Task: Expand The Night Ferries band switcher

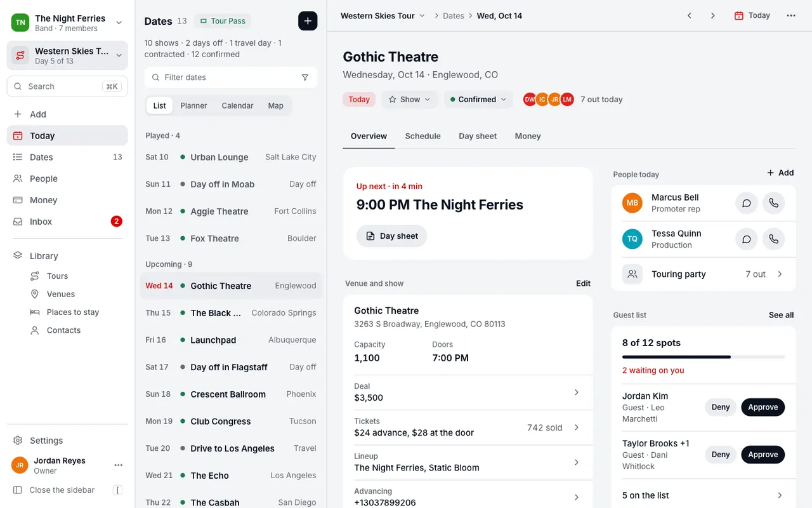Action: coord(67,23)
